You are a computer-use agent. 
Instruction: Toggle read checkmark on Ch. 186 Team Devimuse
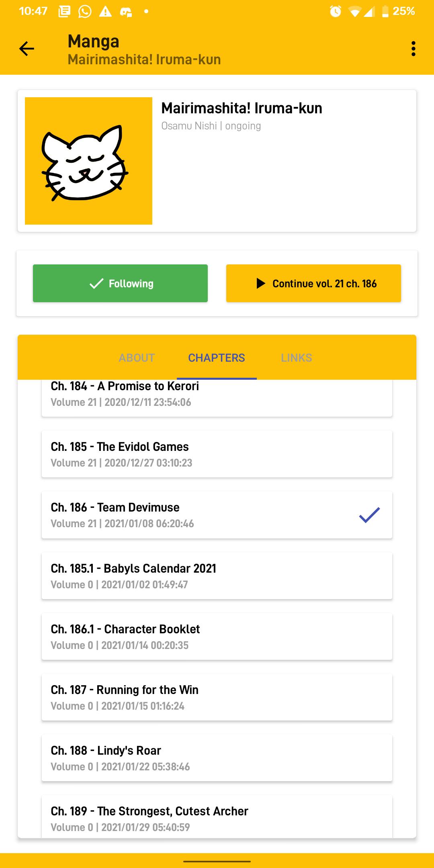click(369, 515)
